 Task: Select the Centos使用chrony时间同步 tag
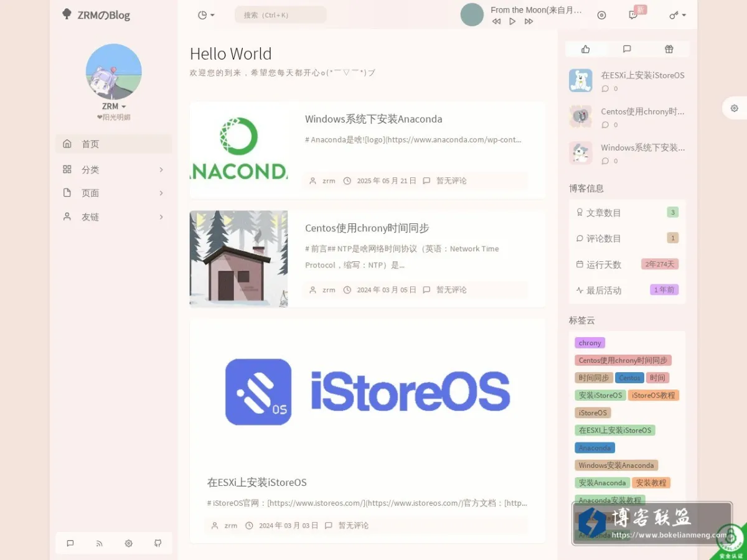pos(623,360)
